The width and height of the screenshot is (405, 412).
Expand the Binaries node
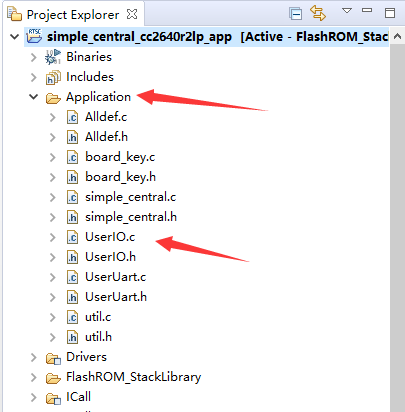pyautogui.click(x=34, y=57)
